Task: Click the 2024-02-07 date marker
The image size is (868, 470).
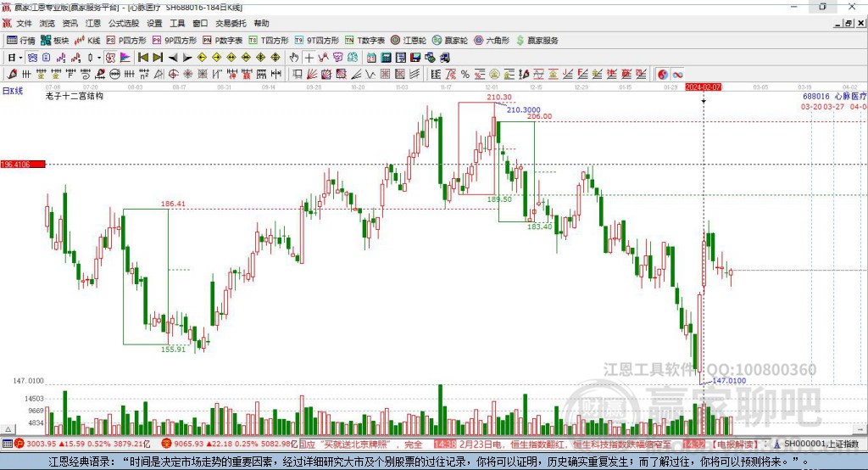Action: (703, 87)
